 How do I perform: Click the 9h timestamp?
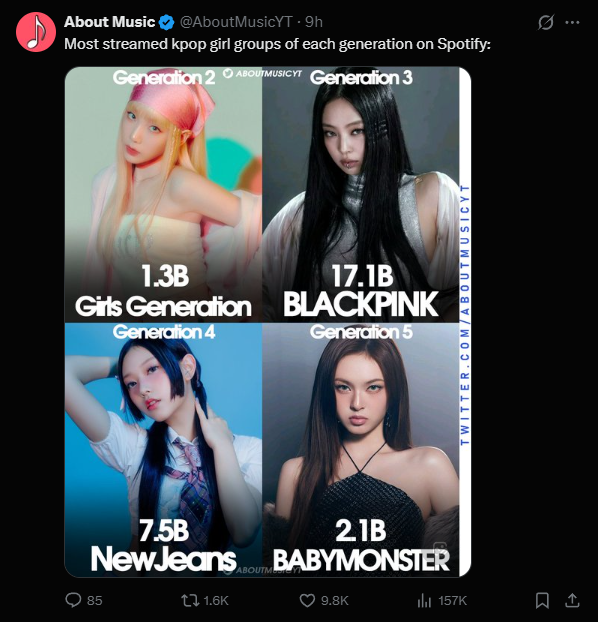[x=313, y=22]
